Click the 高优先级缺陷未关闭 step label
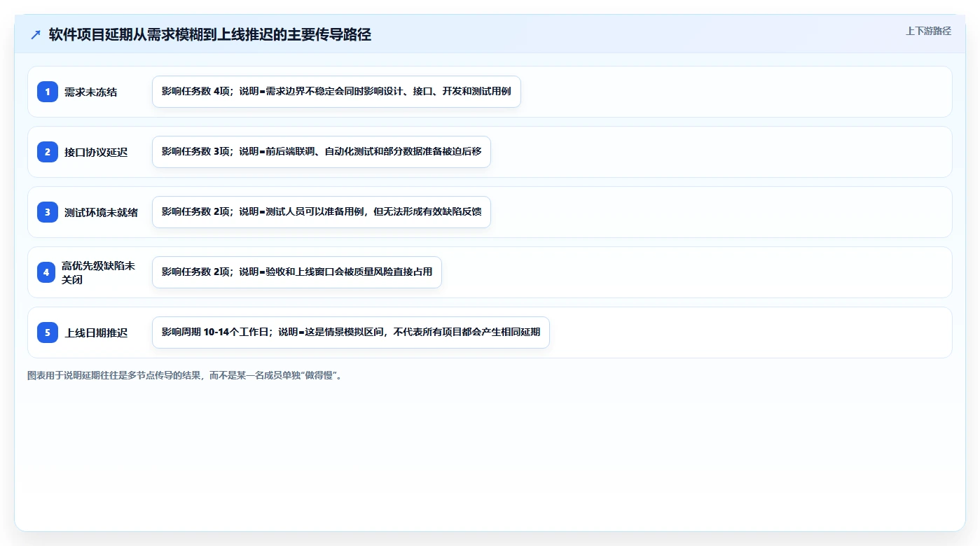 coord(98,272)
